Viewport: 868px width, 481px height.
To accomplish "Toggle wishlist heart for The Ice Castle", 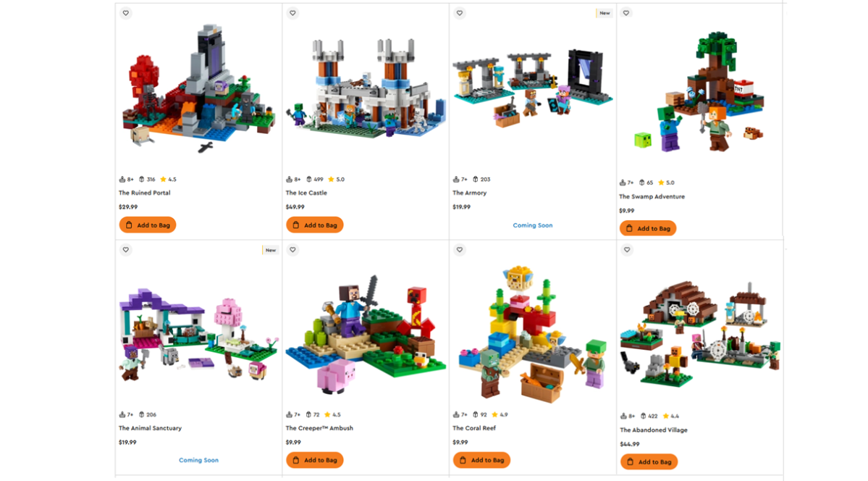I will click(293, 13).
